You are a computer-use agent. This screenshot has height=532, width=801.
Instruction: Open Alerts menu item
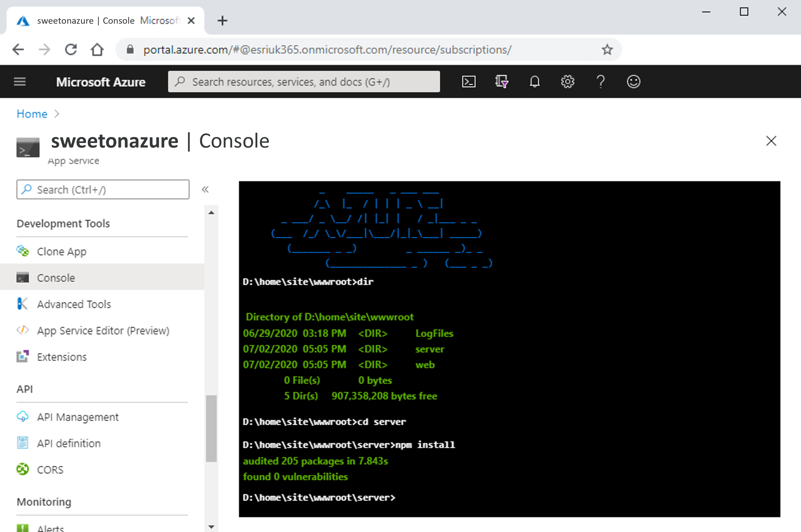tap(102, 528)
